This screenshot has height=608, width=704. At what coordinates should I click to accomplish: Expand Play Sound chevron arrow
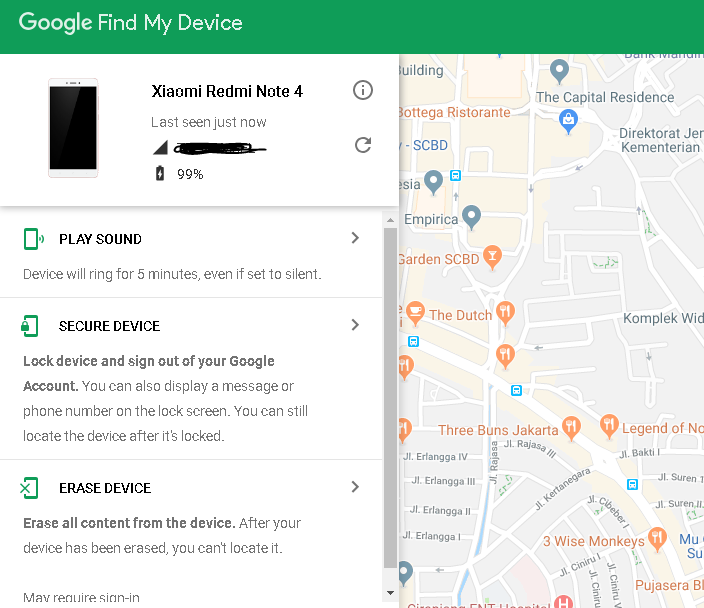coord(355,238)
